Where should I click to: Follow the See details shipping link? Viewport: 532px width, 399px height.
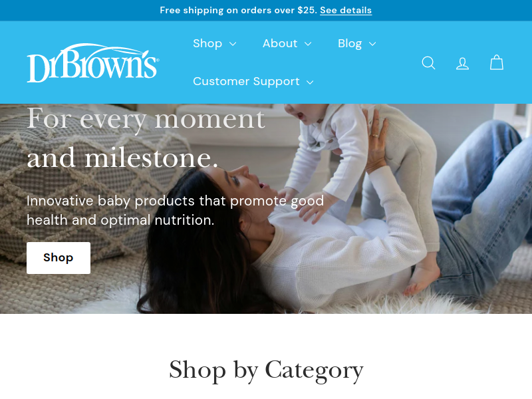(x=346, y=10)
